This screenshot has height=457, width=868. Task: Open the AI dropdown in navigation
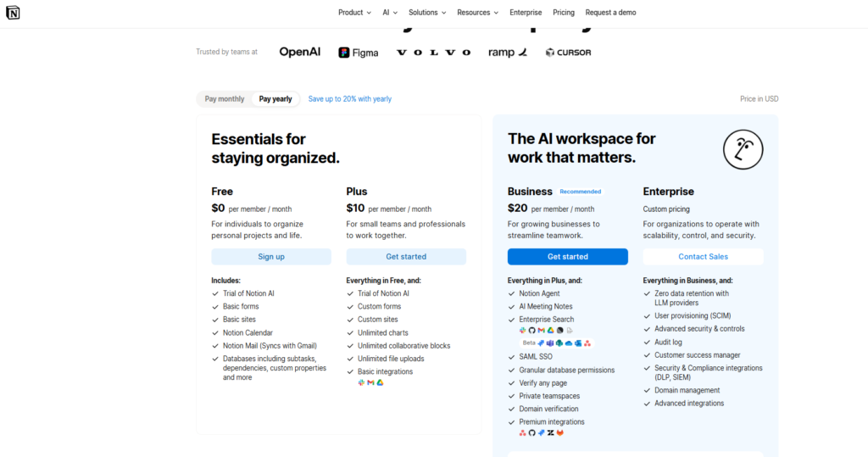[390, 13]
